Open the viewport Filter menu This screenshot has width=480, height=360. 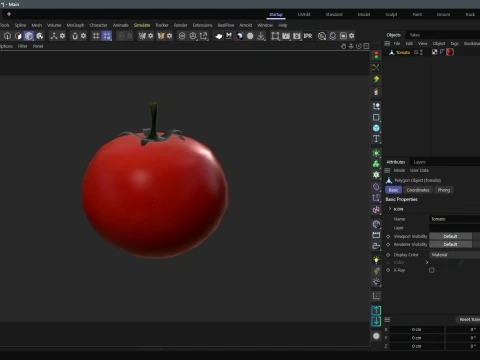[22, 46]
